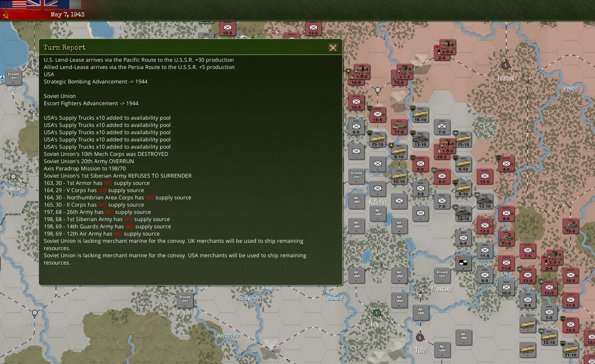Select the 0-0-0 aircraft unit
Image resolution: width=595 pixels, height=364 pixels.
[447, 47]
